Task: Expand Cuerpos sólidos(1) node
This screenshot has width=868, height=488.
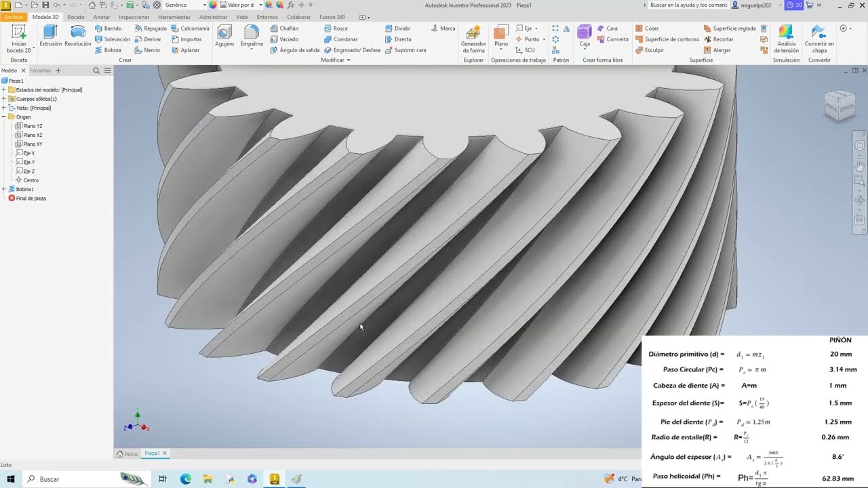Action: click(x=3, y=99)
